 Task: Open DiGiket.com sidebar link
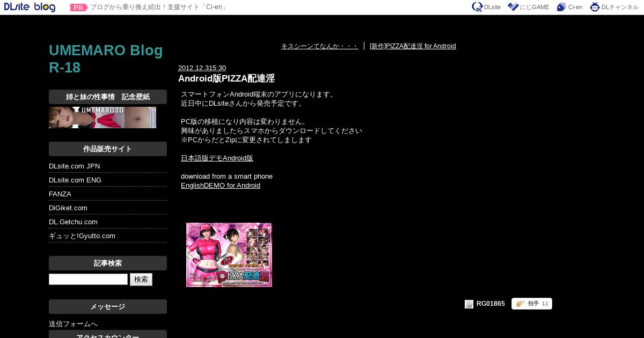pyautogui.click(x=68, y=208)
